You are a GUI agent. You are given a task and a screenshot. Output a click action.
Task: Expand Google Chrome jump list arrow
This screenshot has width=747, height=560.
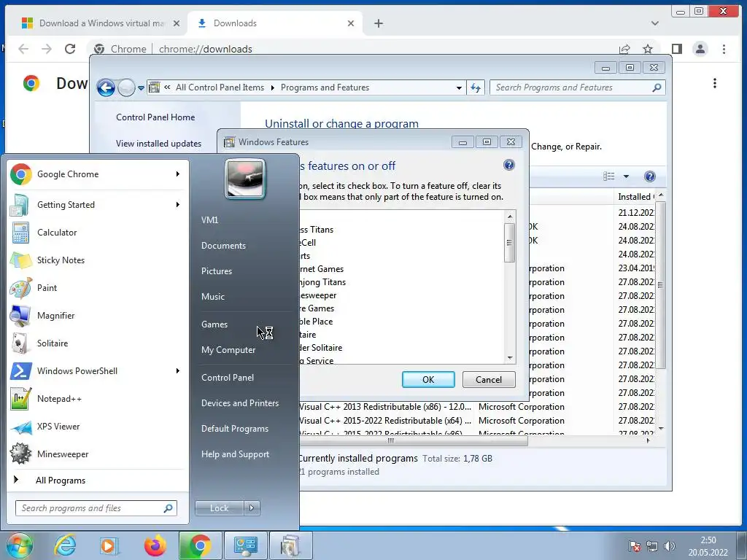point(178,174)
